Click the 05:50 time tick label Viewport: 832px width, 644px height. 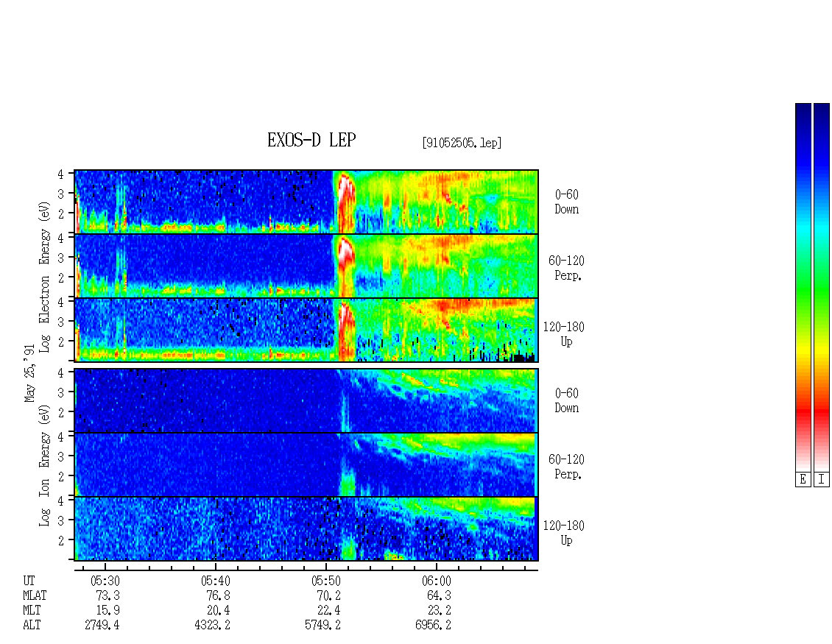[325, 581]
